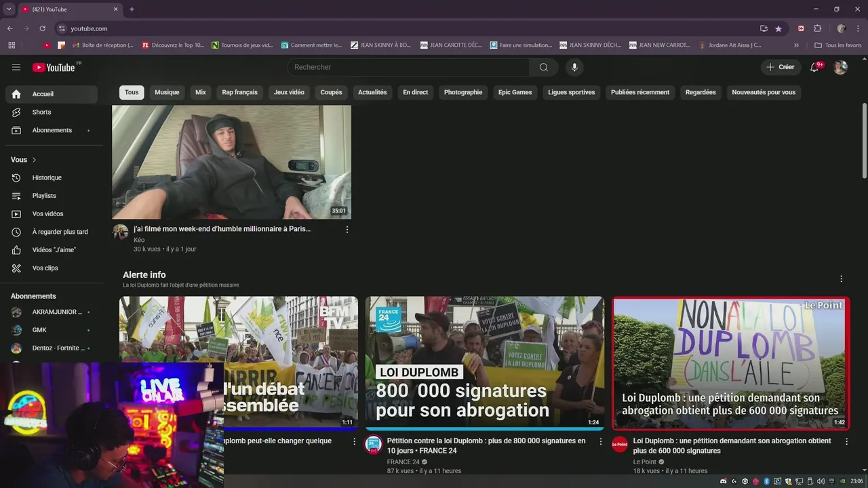Open the Chrome extensions puzzle icon
Viewport: 868px width, 488px height.
[x=817, y=28]
